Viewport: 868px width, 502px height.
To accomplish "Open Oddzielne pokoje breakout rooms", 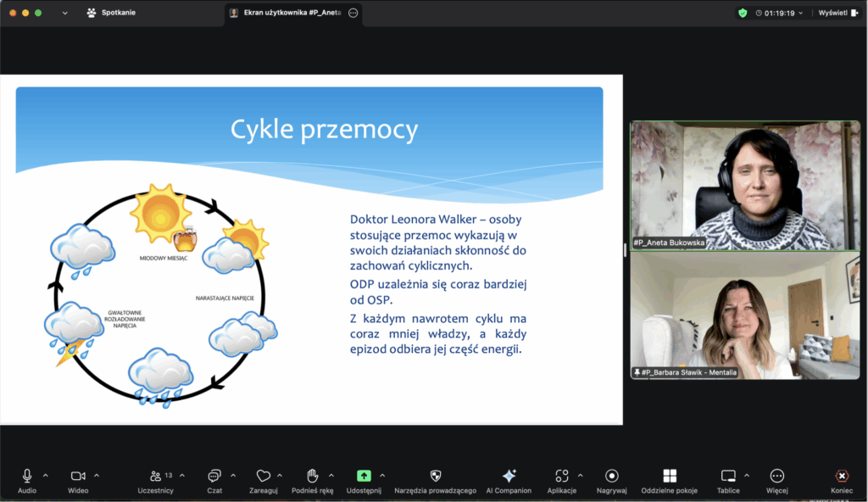I will (669, 477).
